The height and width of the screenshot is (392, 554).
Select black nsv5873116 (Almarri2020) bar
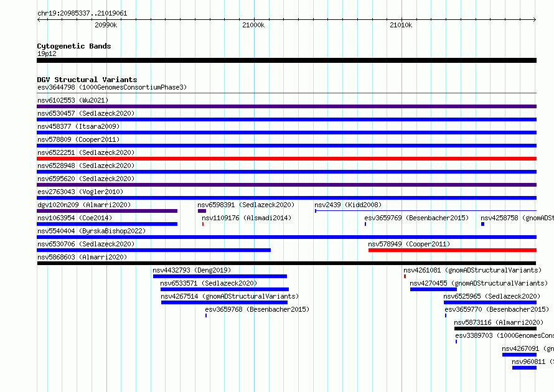pyautogui.click(x=495, y=329)
